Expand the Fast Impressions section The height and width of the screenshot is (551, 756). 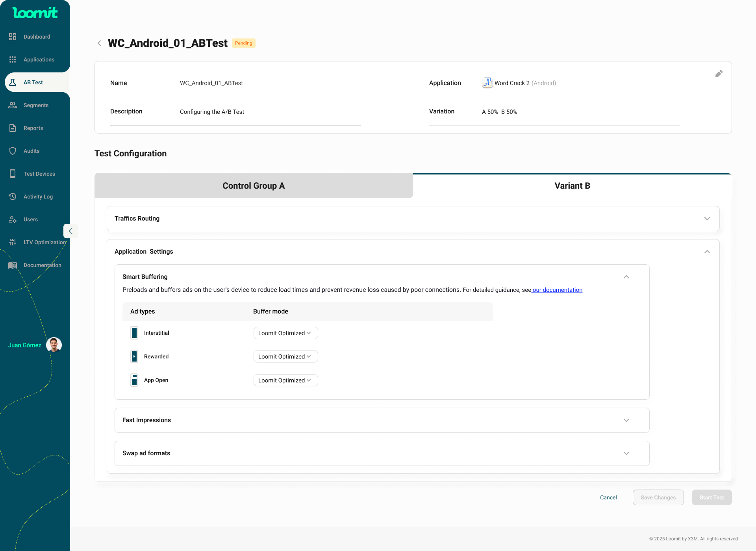coord(626,420)
